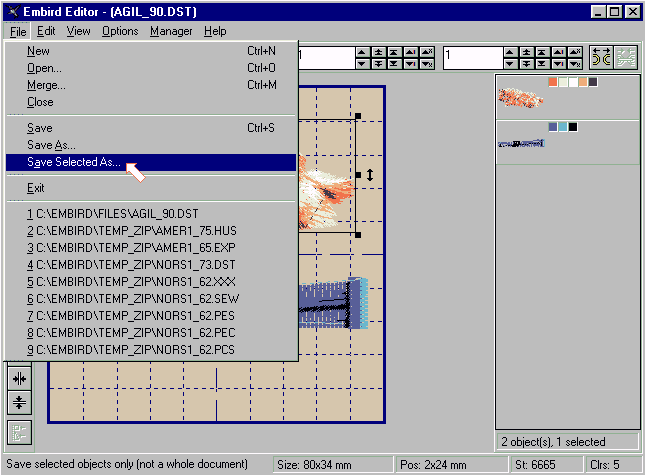
Task: Choose Save As... from the File menu
Action: [x=151, y=145]
